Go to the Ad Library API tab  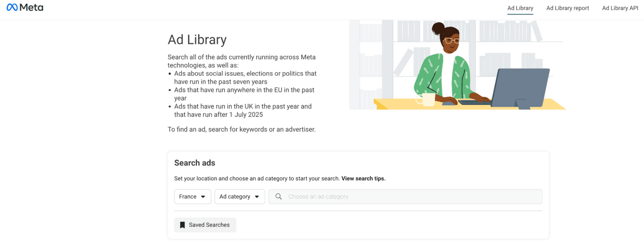coord(620,8)
